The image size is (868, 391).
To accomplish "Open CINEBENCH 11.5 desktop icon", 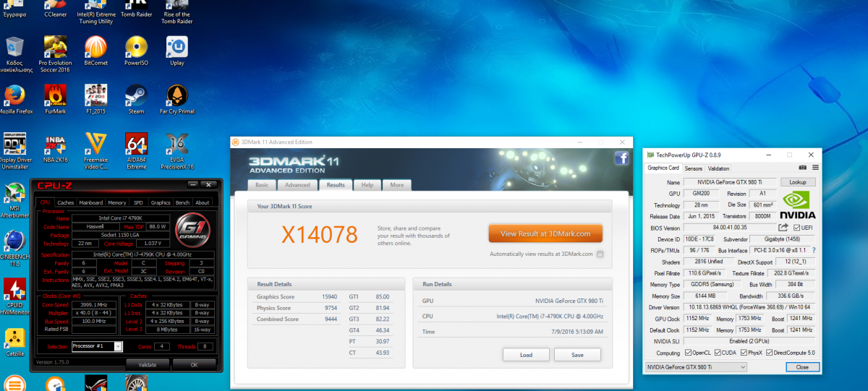I will tap(15, 241).
